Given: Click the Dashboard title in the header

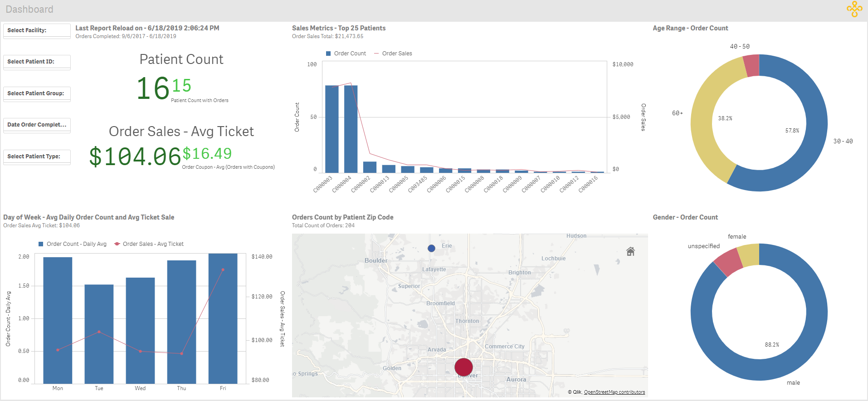Looking at the screenshot, I should pyautogui.click(x=29, y=10).
